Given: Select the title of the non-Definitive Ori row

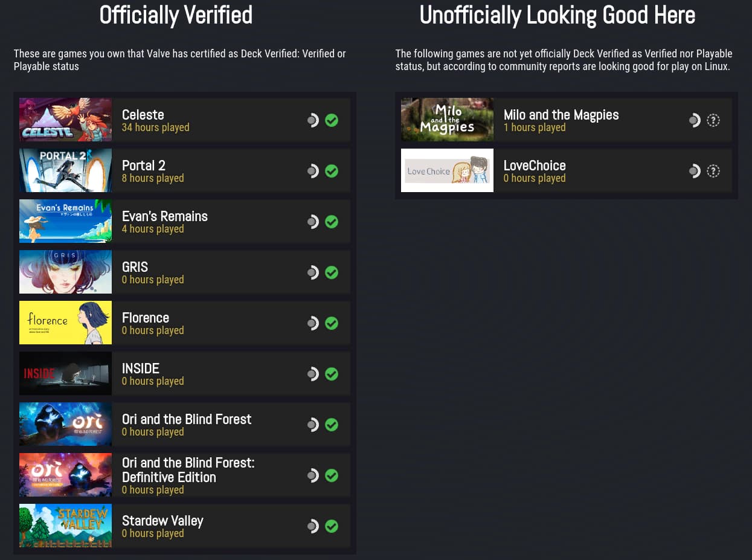Looking at the screenshot, I should (187, 419).
